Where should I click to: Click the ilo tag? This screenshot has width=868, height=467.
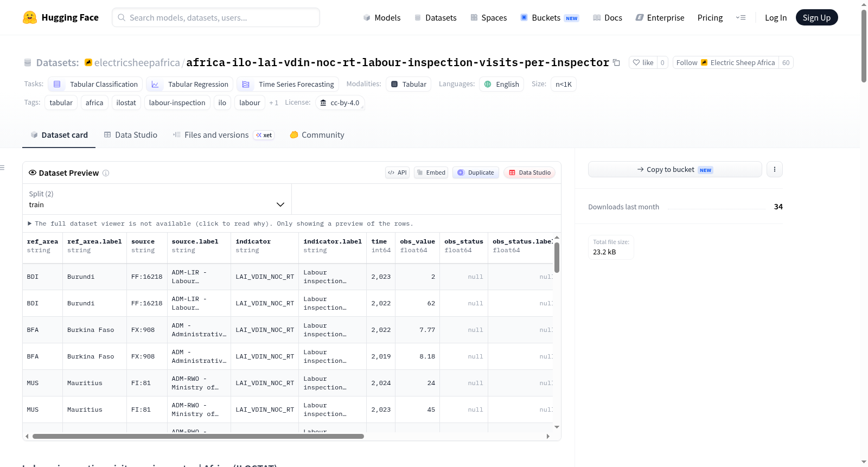(x=222, y=103)
